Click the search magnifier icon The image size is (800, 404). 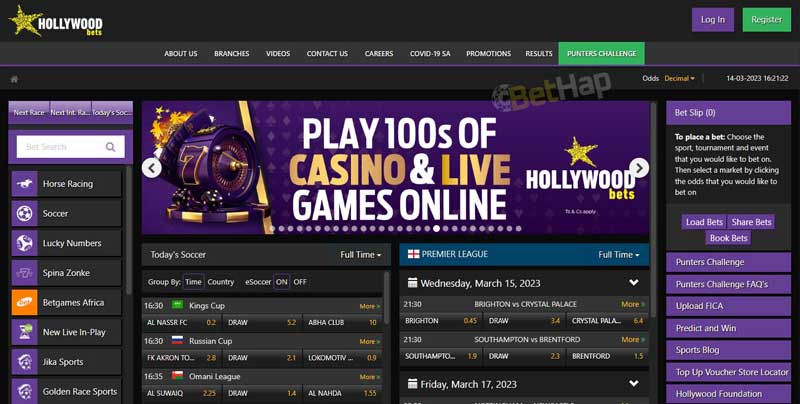click(110, 147)
